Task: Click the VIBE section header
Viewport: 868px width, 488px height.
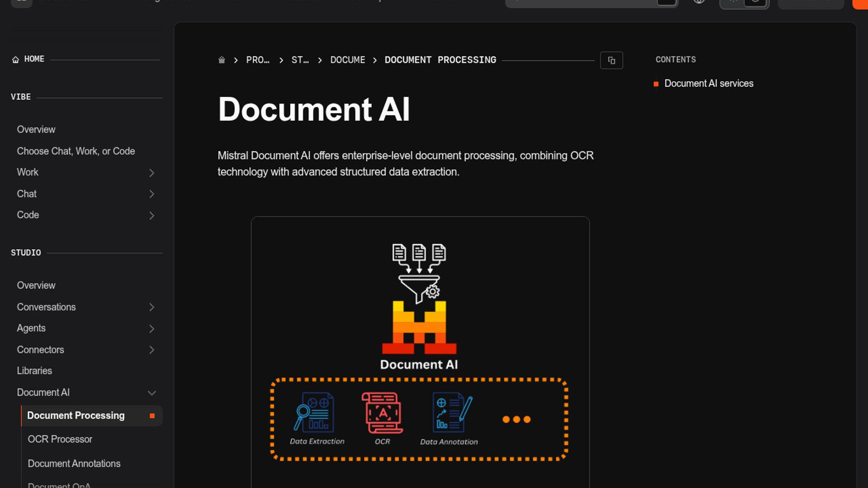Action: 21,97
